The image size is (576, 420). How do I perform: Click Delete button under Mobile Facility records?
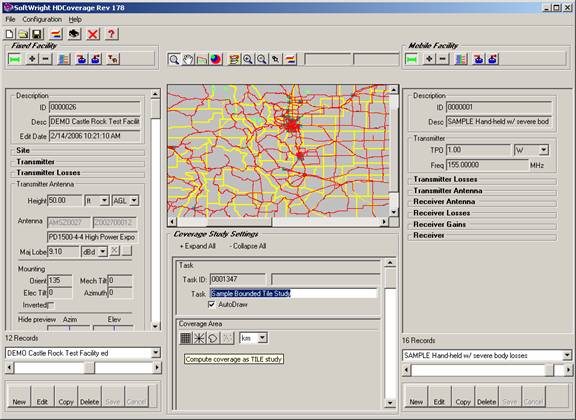coord(486,396)
